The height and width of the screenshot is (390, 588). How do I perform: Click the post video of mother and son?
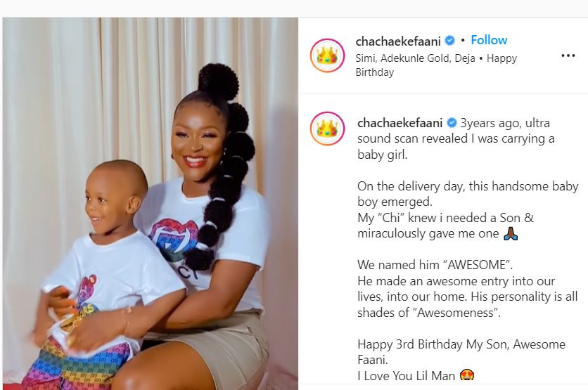point(151,203)
